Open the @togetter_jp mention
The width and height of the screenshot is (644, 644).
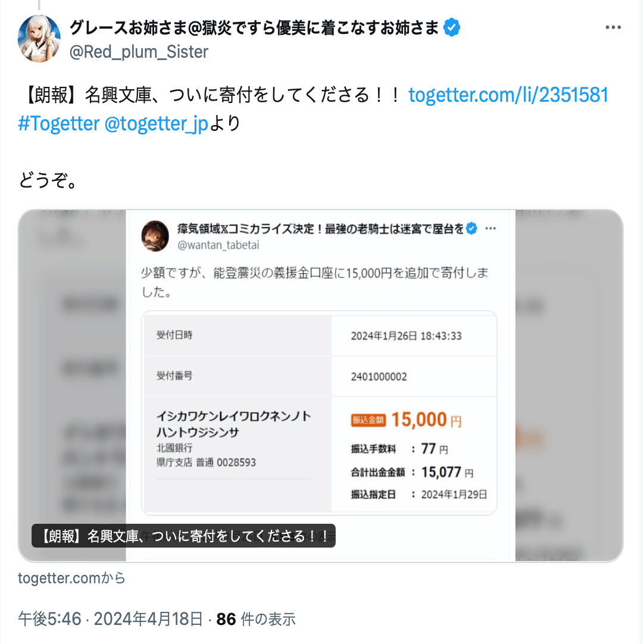[157, 124]
